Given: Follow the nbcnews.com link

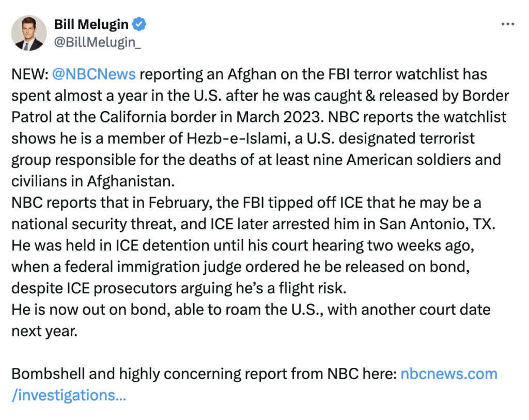Looking at the screenshot, I should coord(449,374).
